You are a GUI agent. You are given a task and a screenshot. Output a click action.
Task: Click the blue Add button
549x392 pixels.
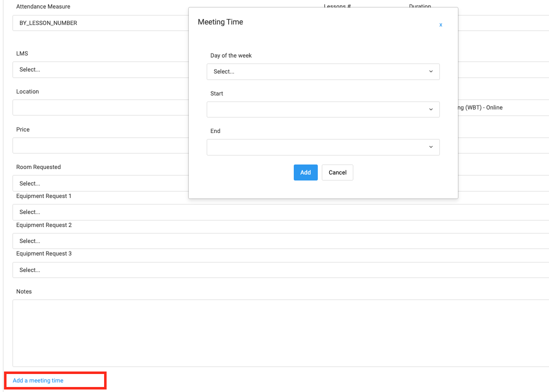pyautogui.click(x=305, y=172)
